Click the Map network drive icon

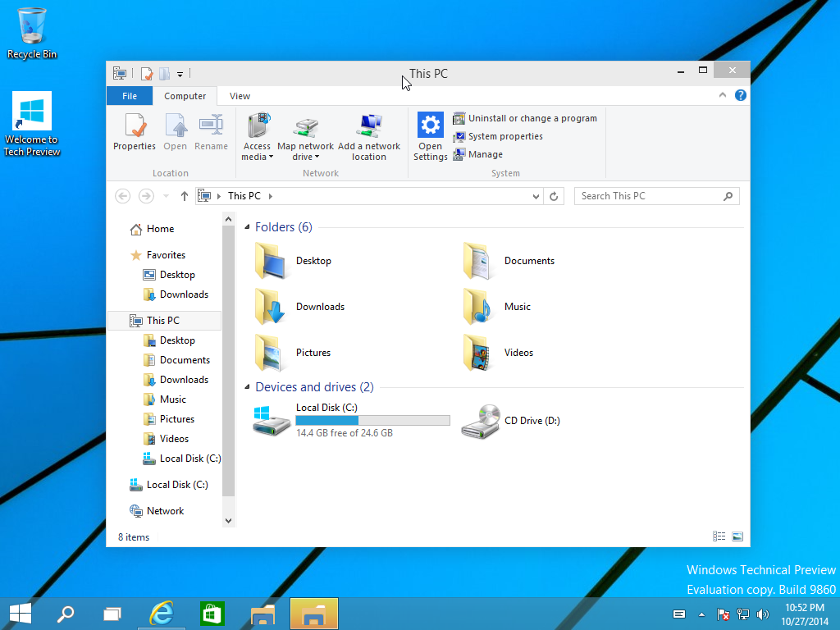[305, 126]
